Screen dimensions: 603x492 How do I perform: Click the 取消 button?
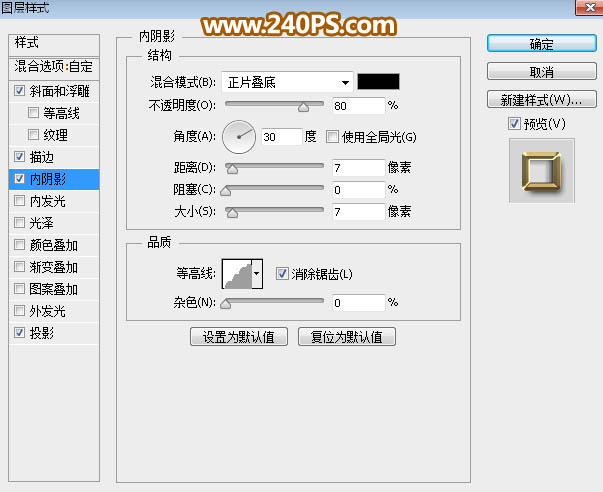[542, 72]
